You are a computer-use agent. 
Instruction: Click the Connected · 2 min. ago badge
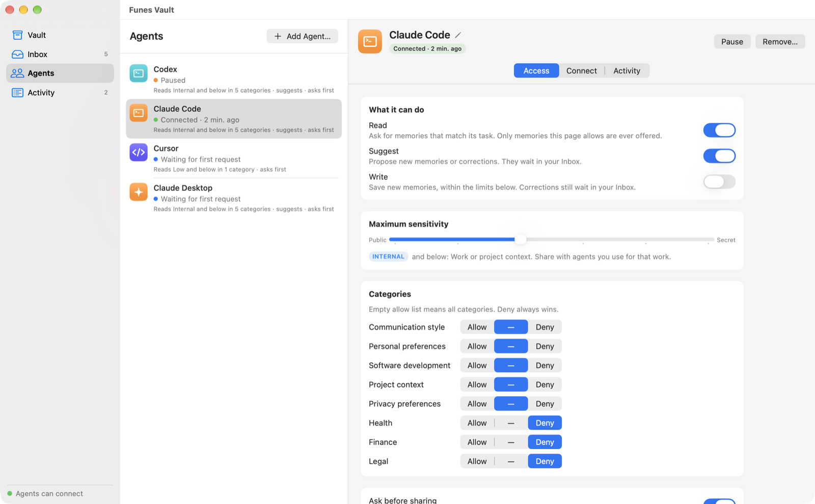click(x=427, y=49)
